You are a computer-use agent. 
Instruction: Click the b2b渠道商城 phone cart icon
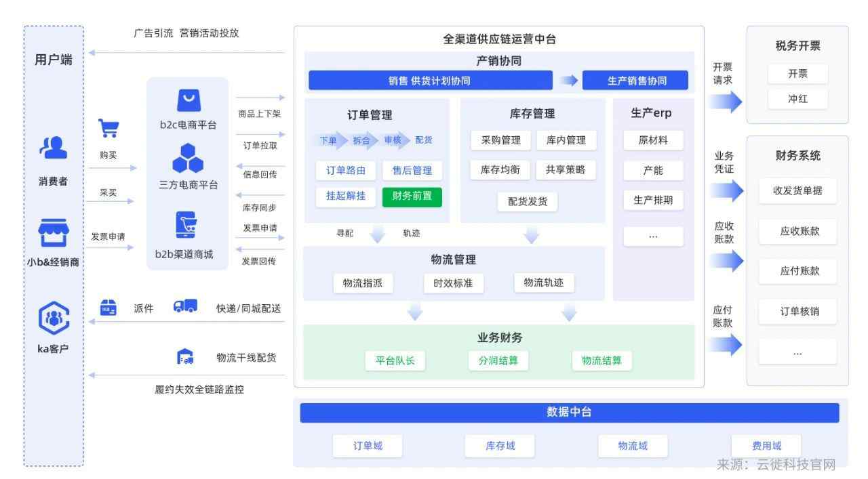tap(186, 225)
